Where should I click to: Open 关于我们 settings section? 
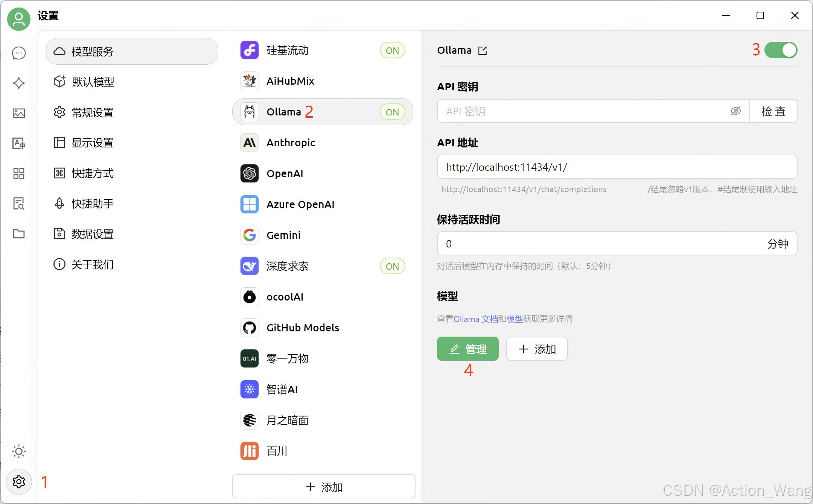tap(132, 265)
